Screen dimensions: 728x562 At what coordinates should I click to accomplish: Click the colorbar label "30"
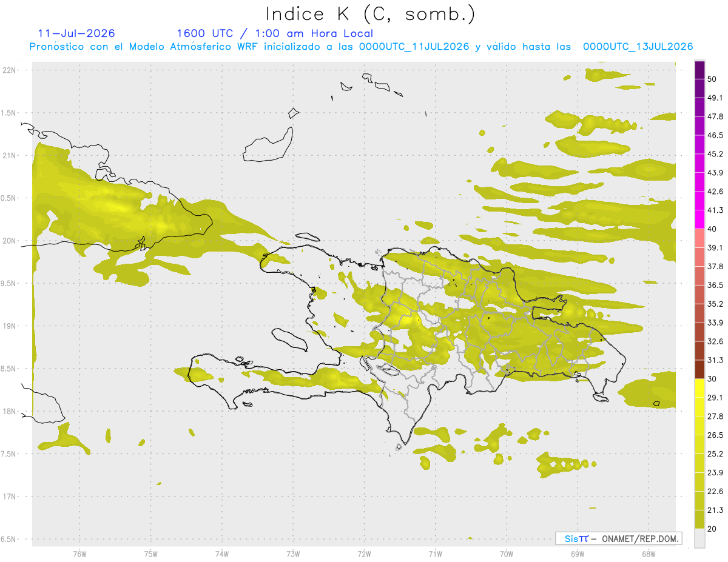[x=713, y=379]
